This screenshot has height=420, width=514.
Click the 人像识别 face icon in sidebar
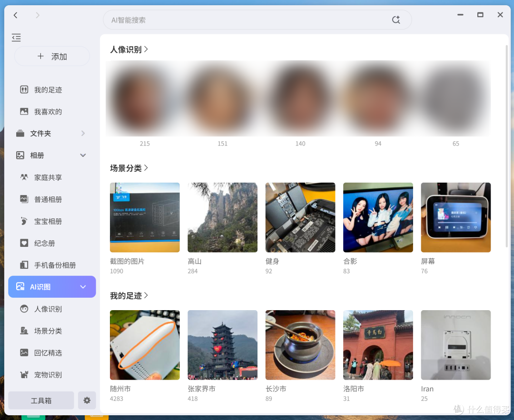[24, 309]
